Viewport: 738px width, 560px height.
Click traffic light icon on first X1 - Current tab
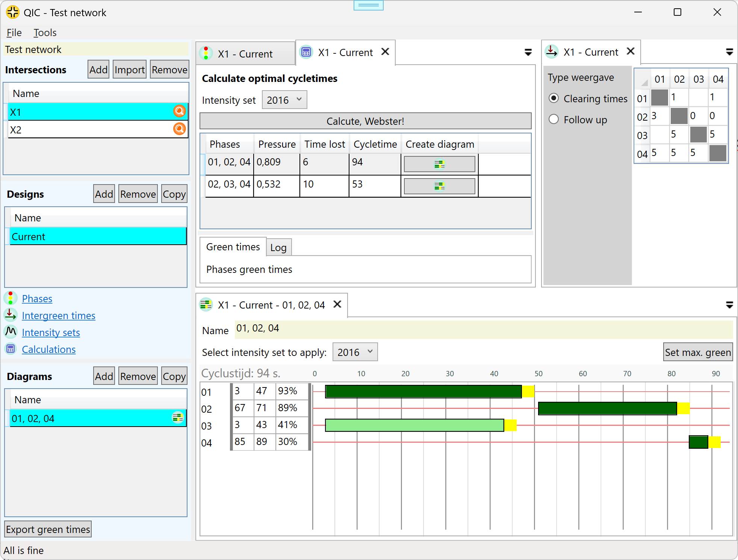pyautogui.click(x=206, y=53)
